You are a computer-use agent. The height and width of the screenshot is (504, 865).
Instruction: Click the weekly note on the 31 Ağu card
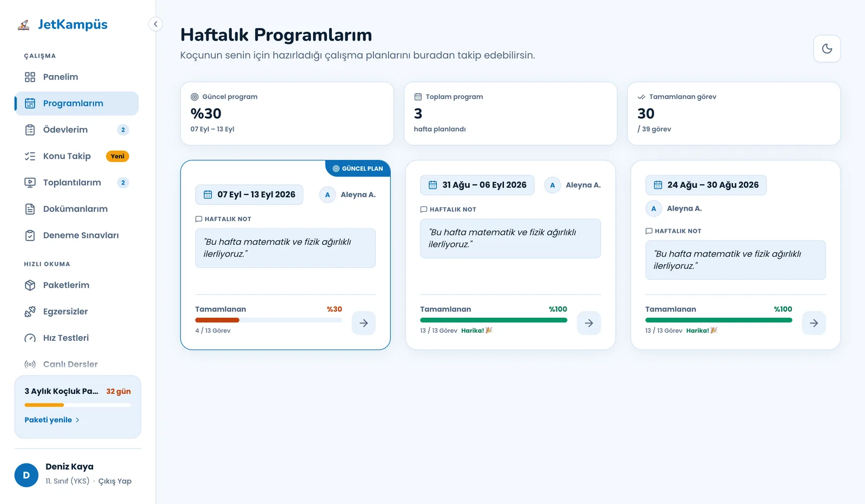510,238
